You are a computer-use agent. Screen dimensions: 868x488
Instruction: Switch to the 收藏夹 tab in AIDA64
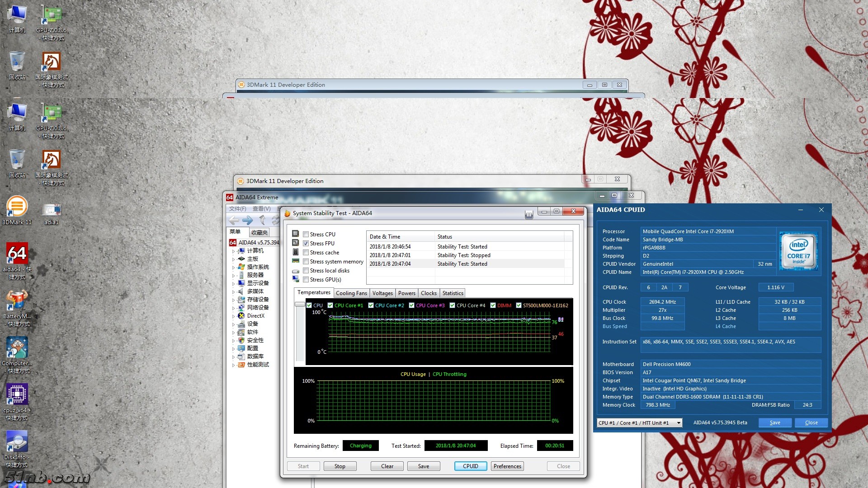tap(259, 233)
